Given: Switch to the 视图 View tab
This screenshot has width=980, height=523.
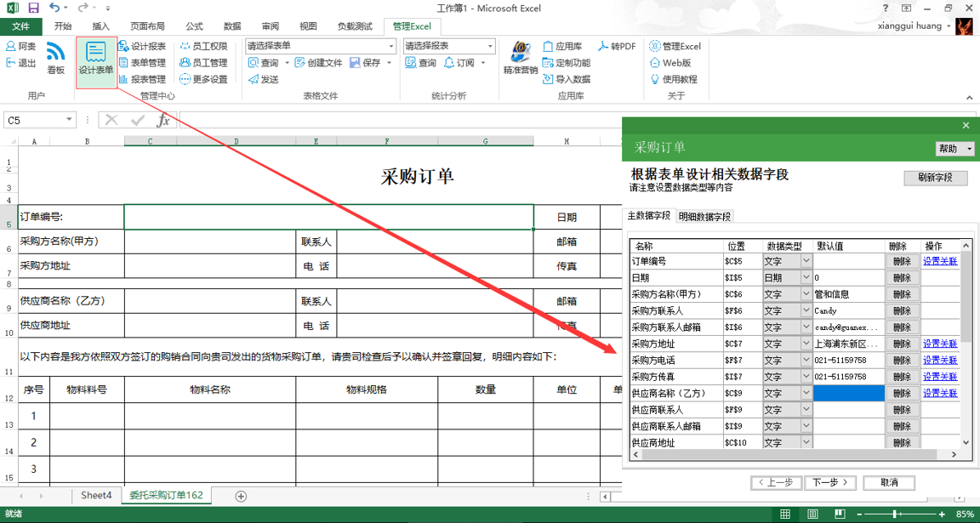Looking at the screenshot, I should click(308, 26).
